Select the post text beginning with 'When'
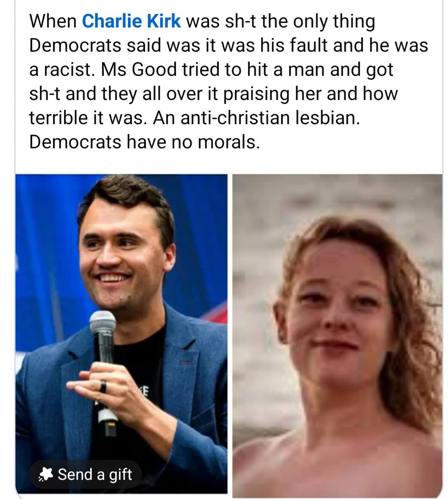This screenshot has height=499, width=448. click(x=228, y=81)
